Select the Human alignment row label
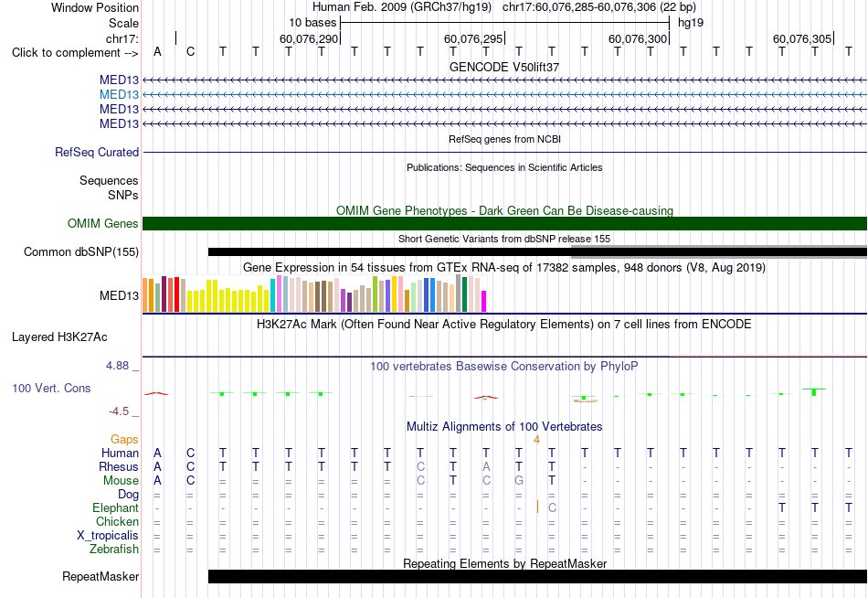This screenshot has width=868, height=598. (x=120, y=454)
